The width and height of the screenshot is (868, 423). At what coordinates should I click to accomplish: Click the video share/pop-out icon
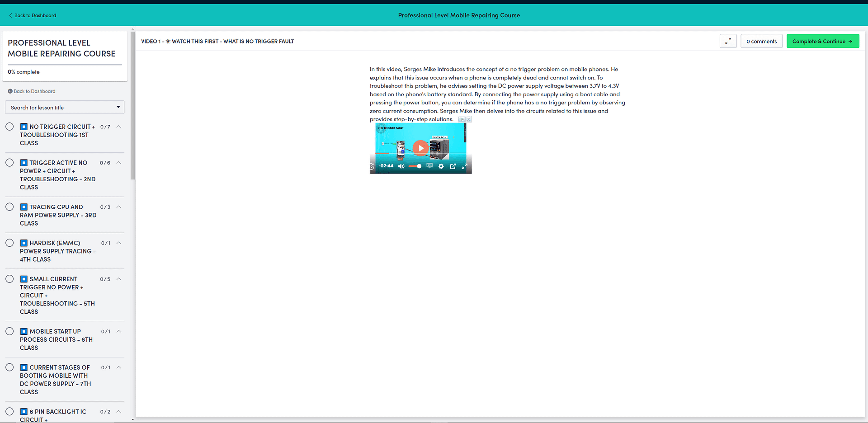click(453, 166)
